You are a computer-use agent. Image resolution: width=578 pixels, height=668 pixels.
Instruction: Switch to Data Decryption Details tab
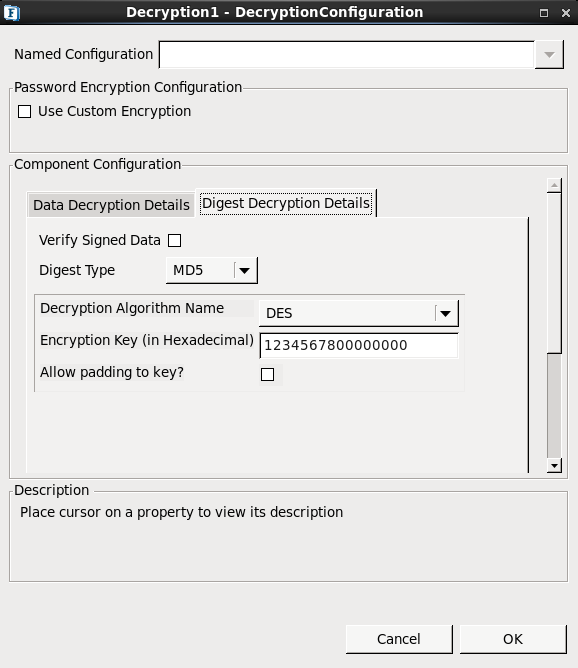tap(111, 205)
